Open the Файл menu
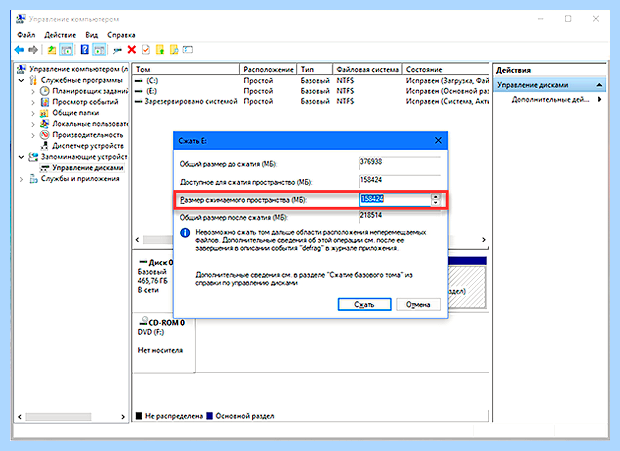The image size is (620, 451). tap(26, 35)
